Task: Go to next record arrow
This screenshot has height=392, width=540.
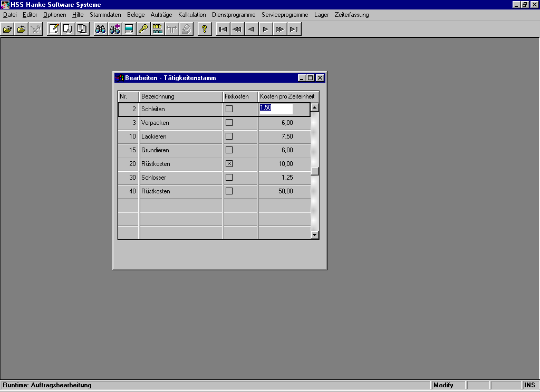Action: [x=266, y=29]
